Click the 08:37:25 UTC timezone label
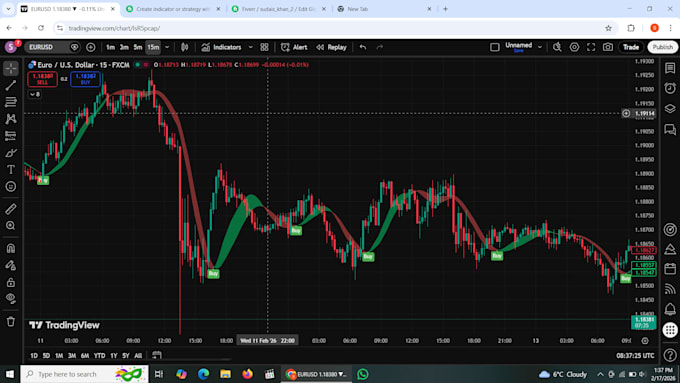Image resolution: width=680 pixels, height=383 pixels. [x=635, y=355]
